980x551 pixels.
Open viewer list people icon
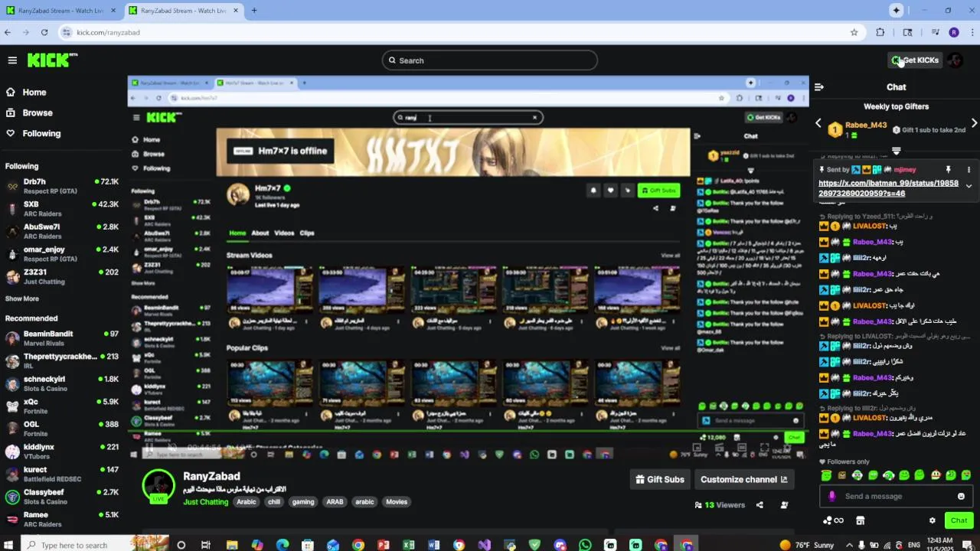(784, 505)
